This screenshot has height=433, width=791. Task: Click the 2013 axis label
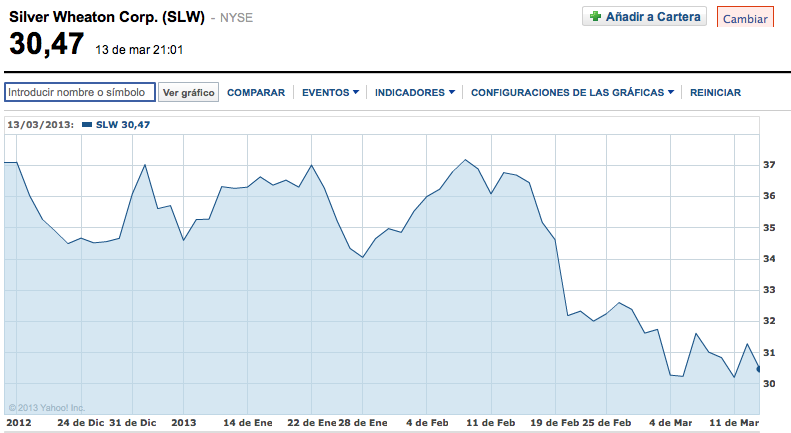[x=184, y=423]
